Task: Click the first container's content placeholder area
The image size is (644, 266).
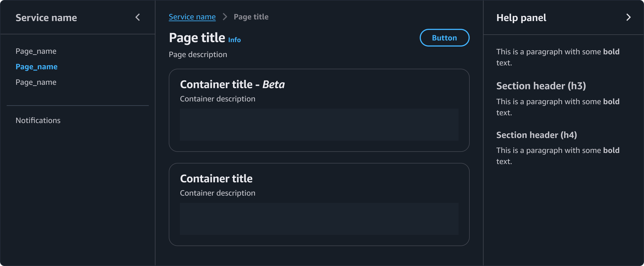Action: (x=319, y=125)
